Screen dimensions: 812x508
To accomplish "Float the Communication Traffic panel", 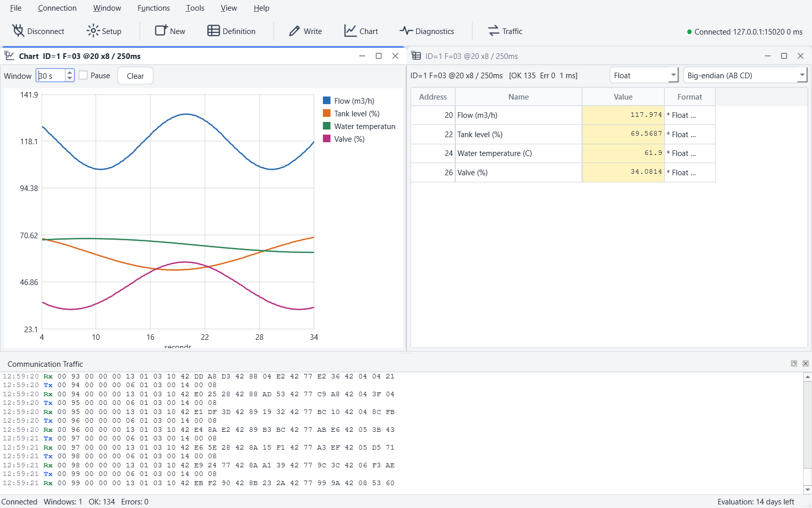I will tap(794, 364).
